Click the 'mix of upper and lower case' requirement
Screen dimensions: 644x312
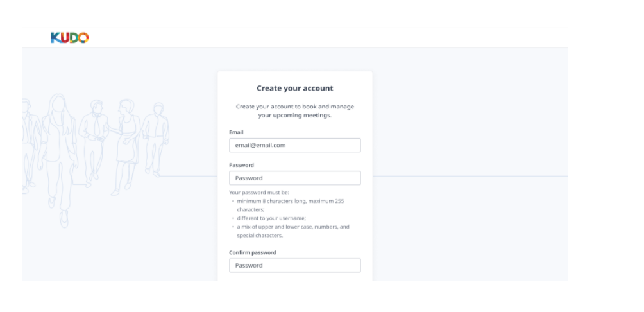pyautogui.click(x=293, y=231)
